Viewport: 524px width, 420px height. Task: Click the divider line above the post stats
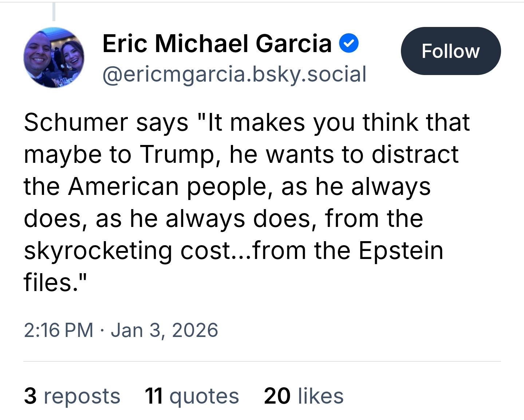click(x=262, y=361)
